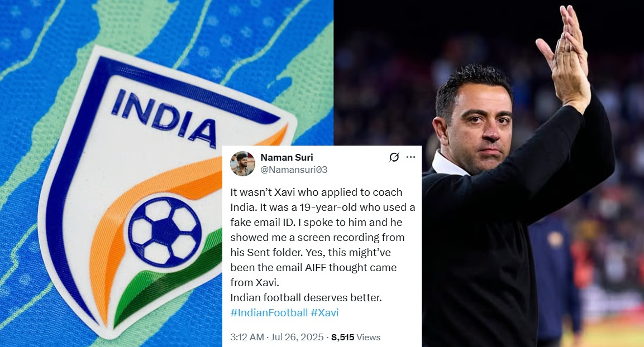Open the three-dot More options menu

coord(411,157)
